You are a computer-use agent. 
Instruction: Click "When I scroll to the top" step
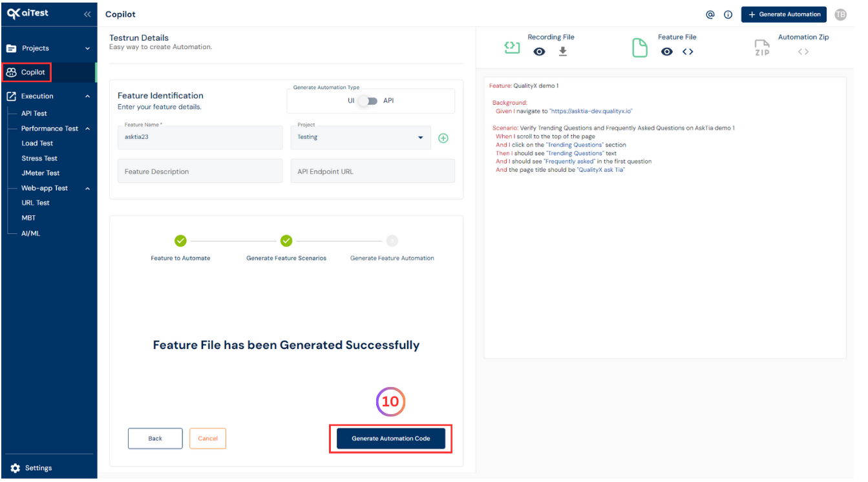[545, 136]
